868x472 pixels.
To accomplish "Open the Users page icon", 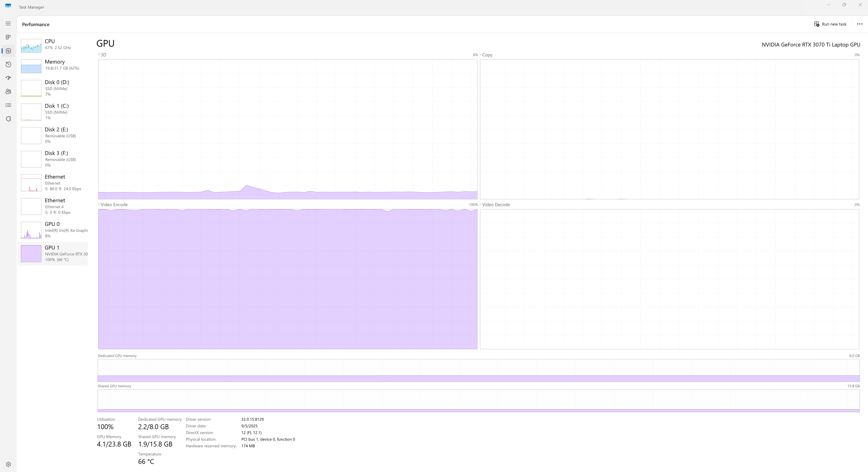I will point(8,92).
